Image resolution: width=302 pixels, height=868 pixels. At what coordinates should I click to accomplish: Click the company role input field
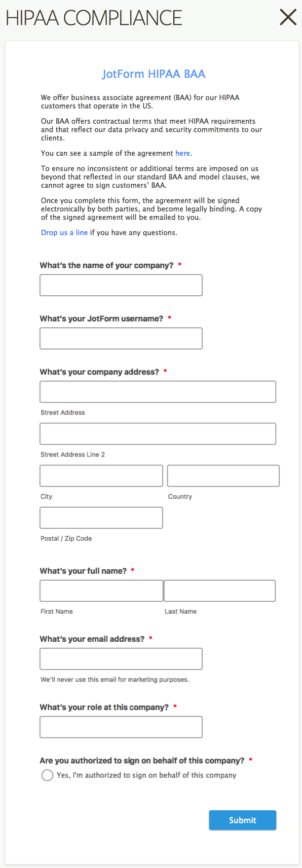coord(121,727)
